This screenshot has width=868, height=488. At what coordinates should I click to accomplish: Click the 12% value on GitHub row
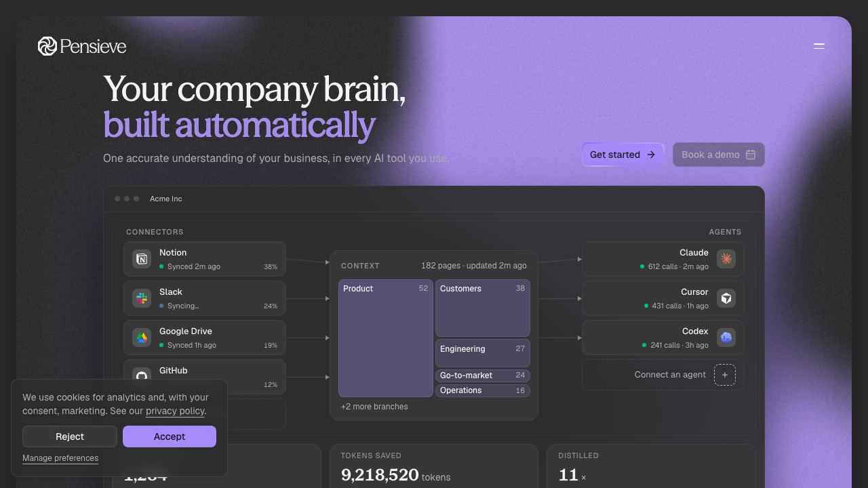point(271,385)
